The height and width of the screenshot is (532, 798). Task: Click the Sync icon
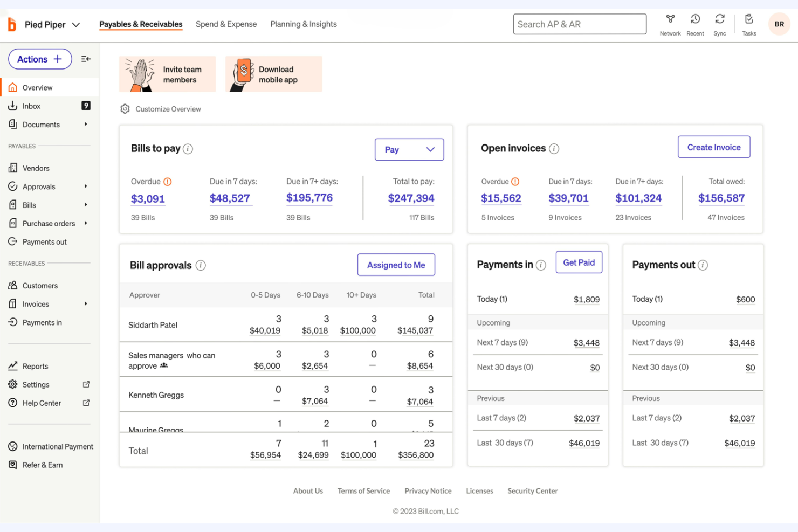720,19
